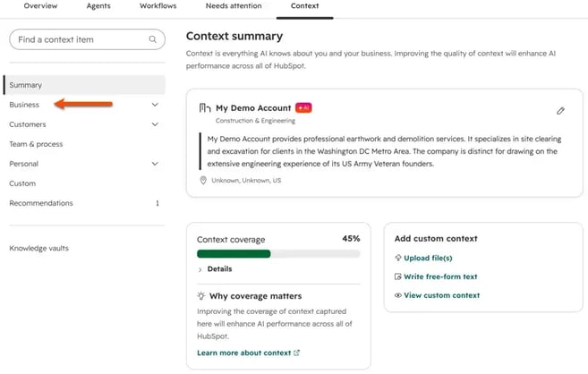Click the lightbulb icon by Why coverage matters
Viewport: 588px width, 374px height.
point(201,295)
